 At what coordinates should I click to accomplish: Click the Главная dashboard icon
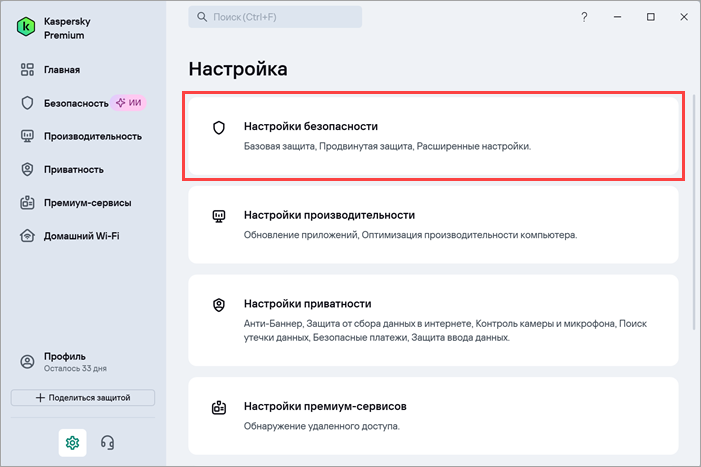click(27, 70)
